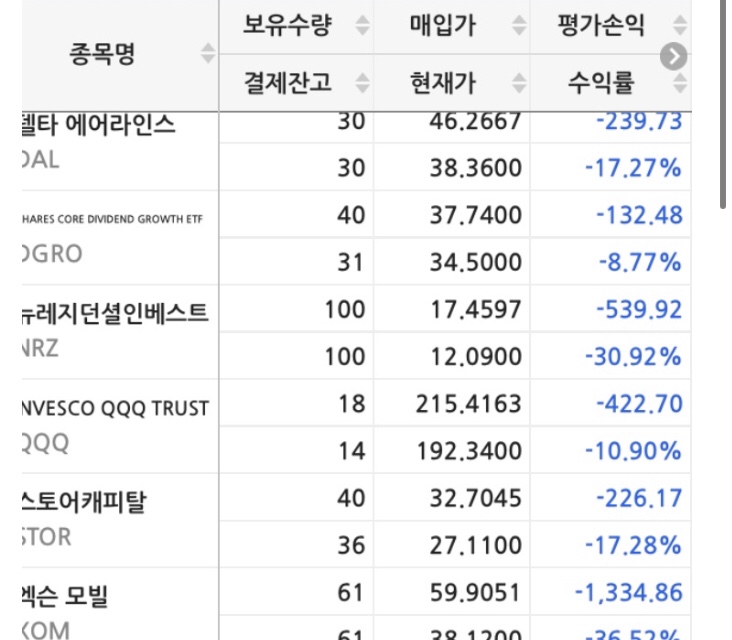Click the 현재가 header label
Viewport: 732px width, 640px height.
pos(443,83)
